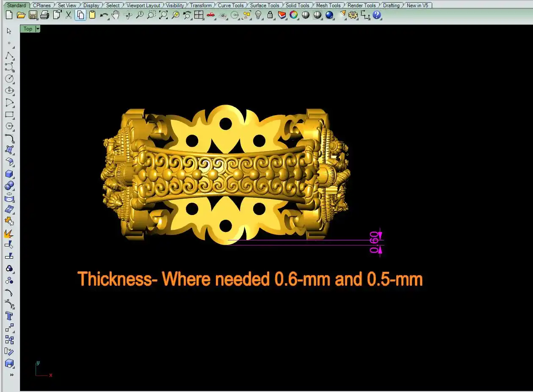Click the Save file icon
533x392 pixels.
click(33, 15)
